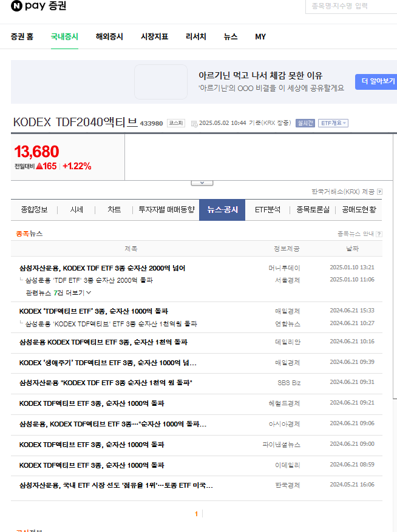
Task: Open the 이데일리 KODEX TDF액티브 article
Action: [x=92, y=465]
